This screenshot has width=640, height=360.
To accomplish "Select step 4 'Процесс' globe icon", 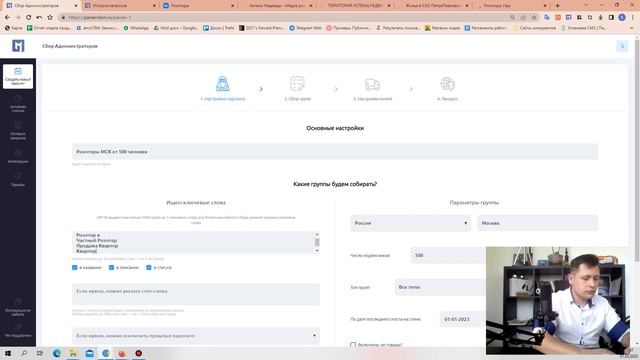I will [447, 84].
